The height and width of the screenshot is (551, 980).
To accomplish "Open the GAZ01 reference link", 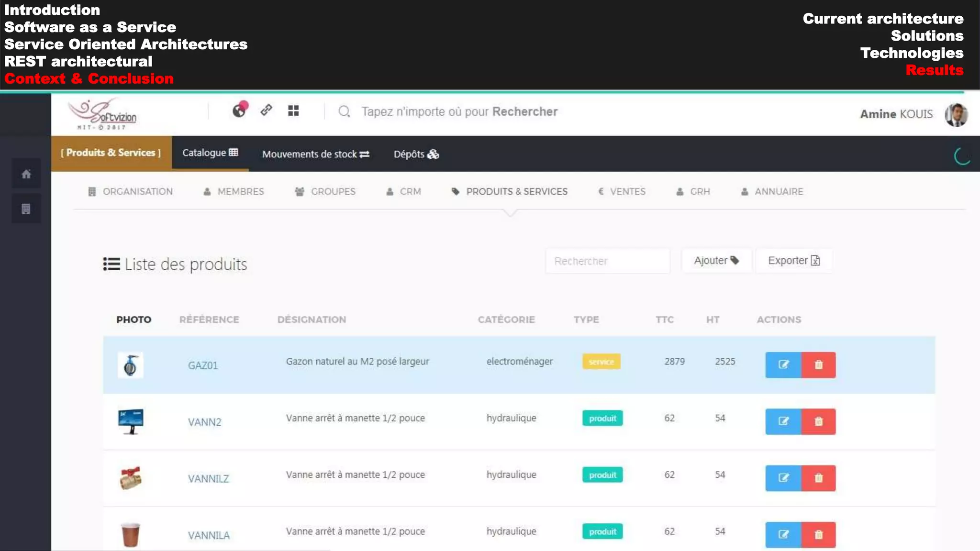I will [203, 365].
